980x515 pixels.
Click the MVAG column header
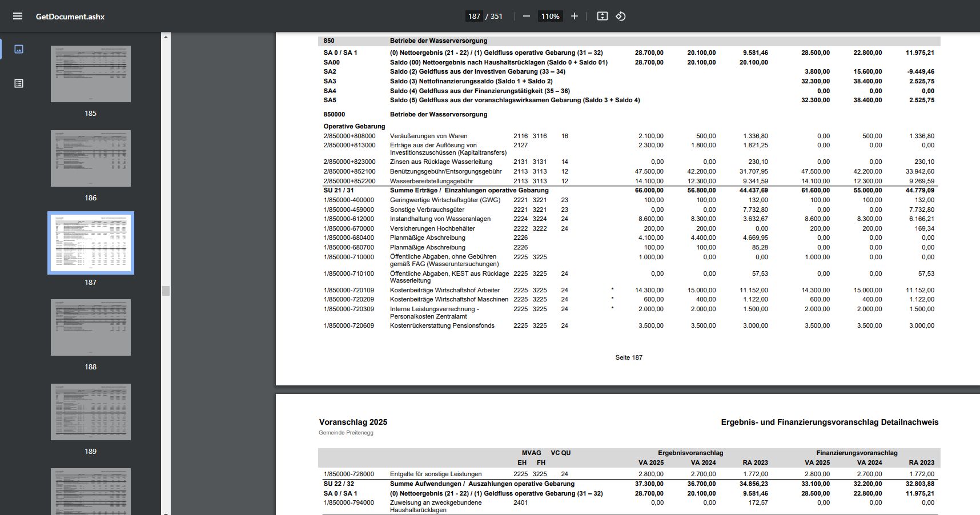click(x=531, y=453)
